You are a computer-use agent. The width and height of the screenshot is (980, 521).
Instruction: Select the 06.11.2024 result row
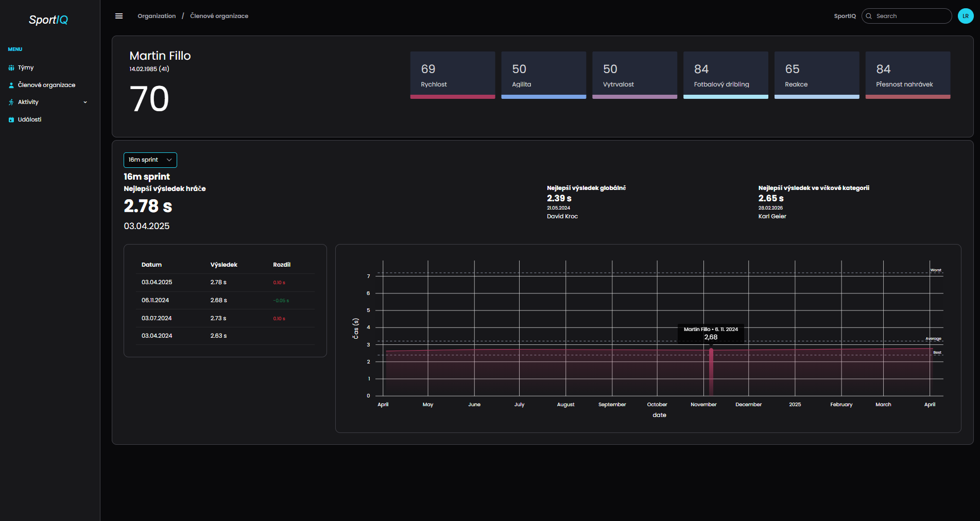click(x=225, y=300)
